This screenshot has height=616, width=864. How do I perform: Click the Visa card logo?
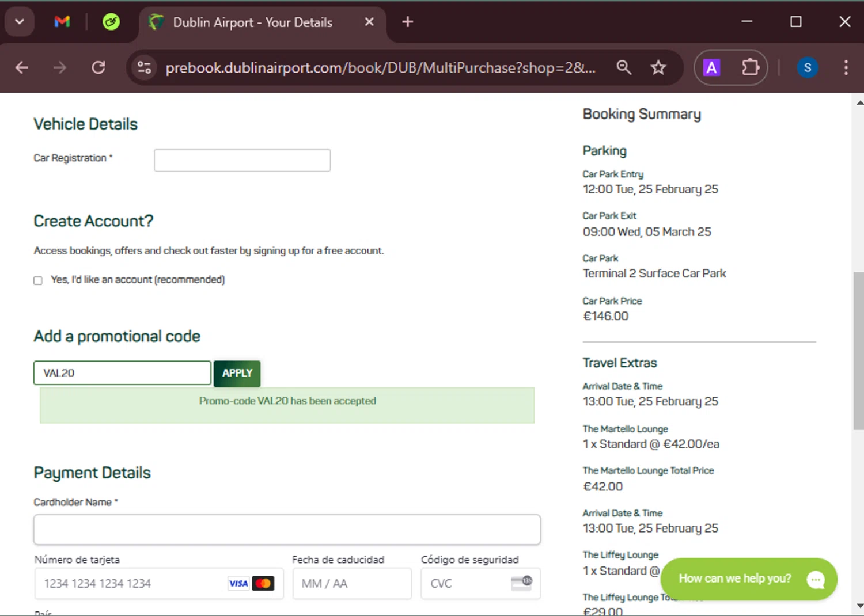238,584
